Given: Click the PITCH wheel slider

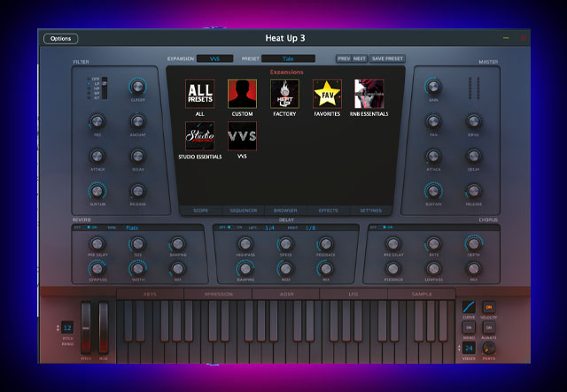Looking at the screenshot, I should click(x=86, y=328).
